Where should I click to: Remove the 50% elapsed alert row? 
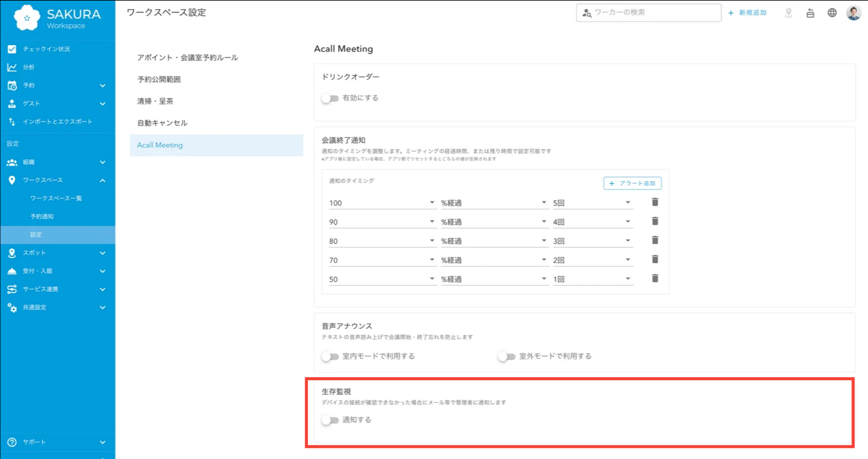(655, 278)
